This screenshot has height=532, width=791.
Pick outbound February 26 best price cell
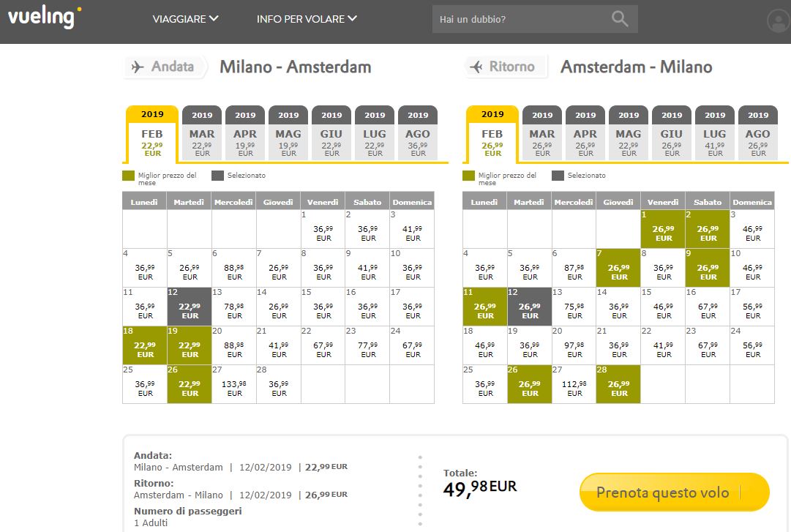[190, 384]
